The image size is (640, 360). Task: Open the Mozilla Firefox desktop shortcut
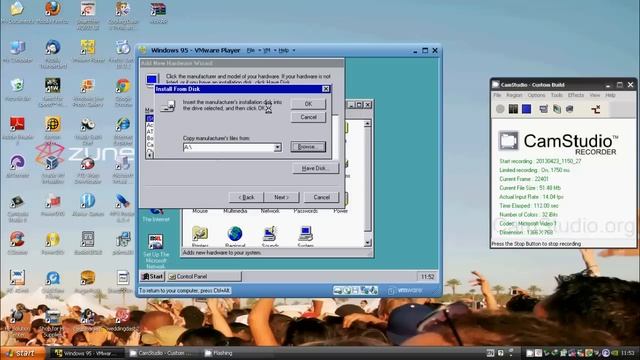point(53,9)
